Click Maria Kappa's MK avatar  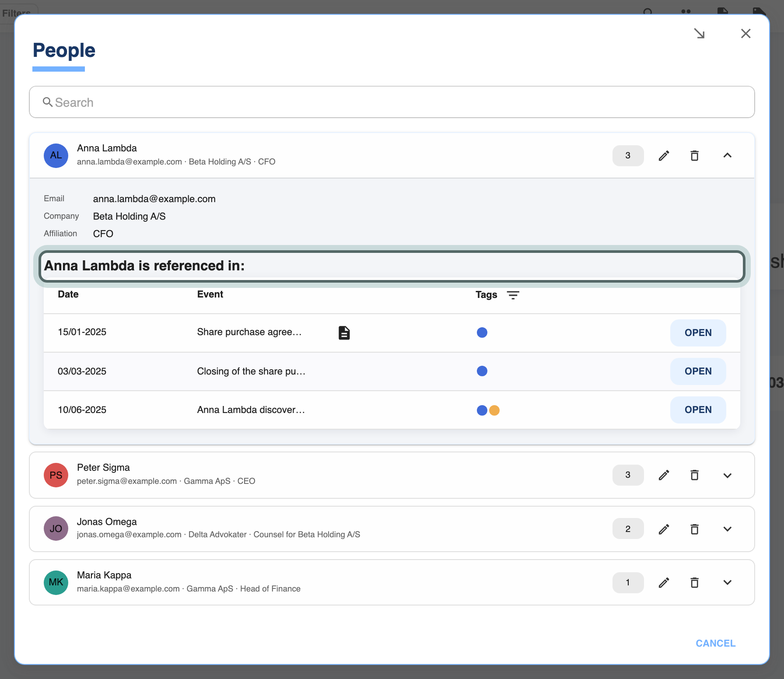[x=56, y=582]
